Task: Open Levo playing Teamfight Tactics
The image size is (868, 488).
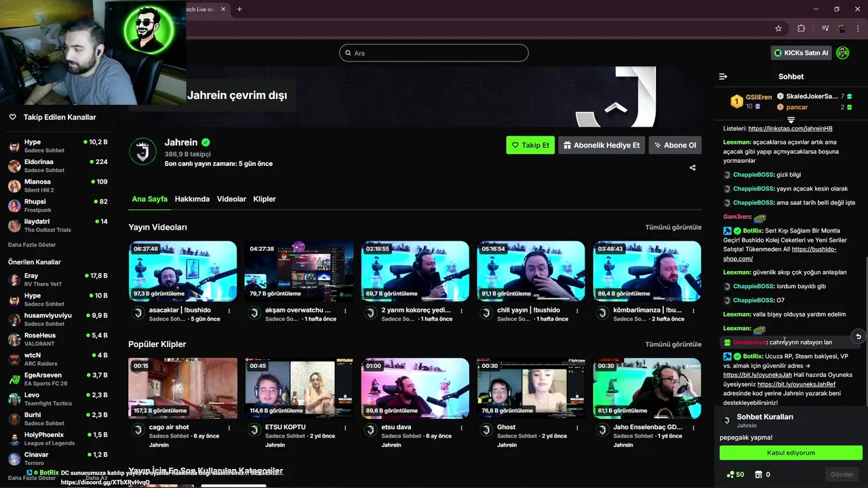Action: coord(58,399)
